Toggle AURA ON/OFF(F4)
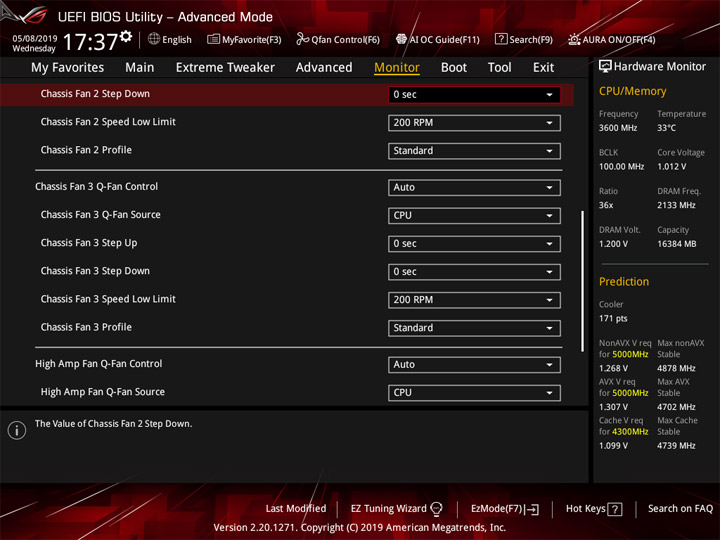 click(612, 39)
